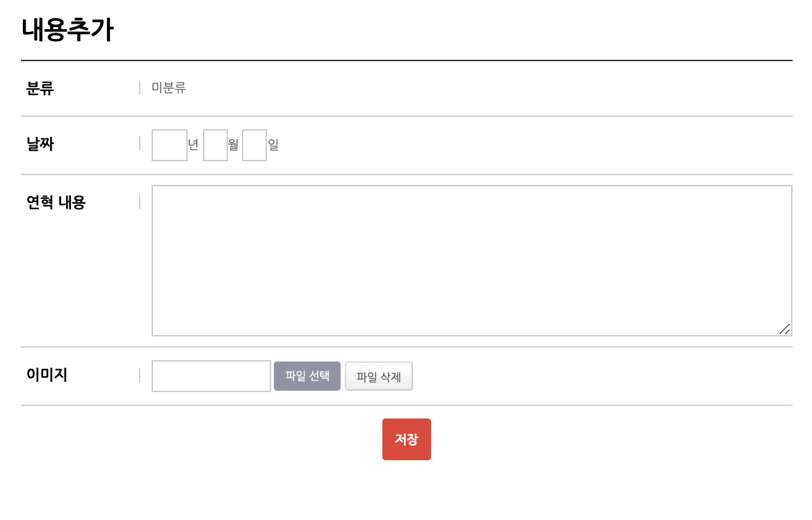The height and width of the screenshot is (520, 812).
Task: Click the day input box before 일
Action: [x=254, y=145]
